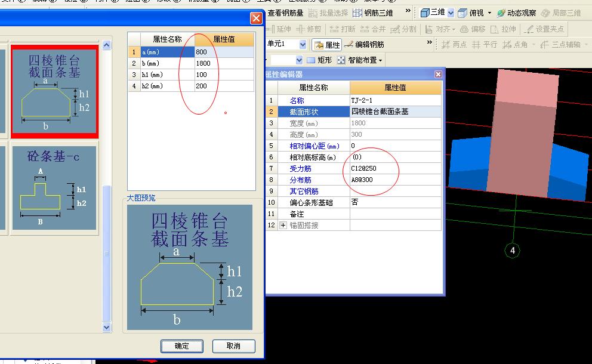Click the a(mm) value 800 cell

click(224, 52)
